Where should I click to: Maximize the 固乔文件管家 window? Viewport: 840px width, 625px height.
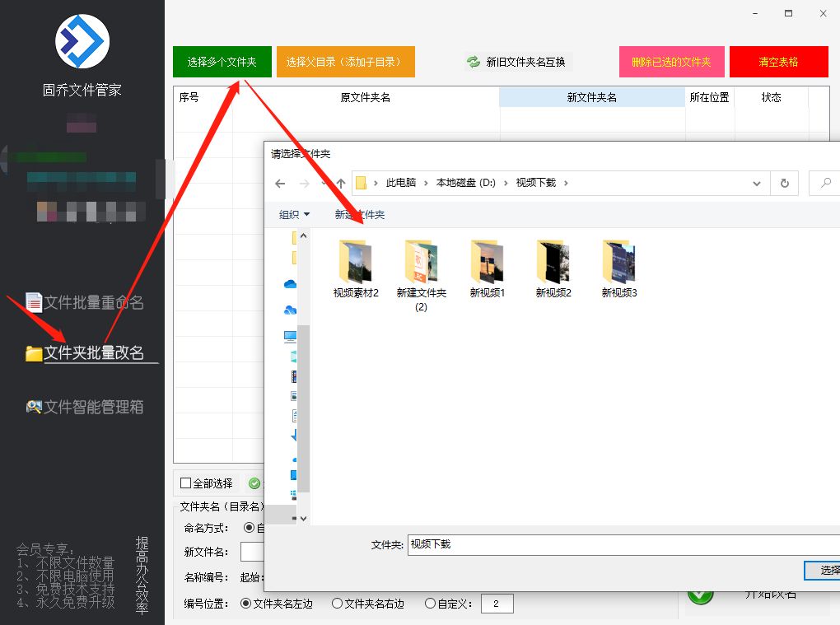point(789,13)
